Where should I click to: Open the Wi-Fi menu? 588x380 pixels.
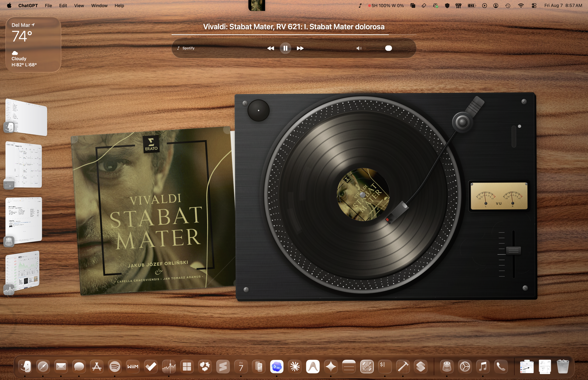521,5
